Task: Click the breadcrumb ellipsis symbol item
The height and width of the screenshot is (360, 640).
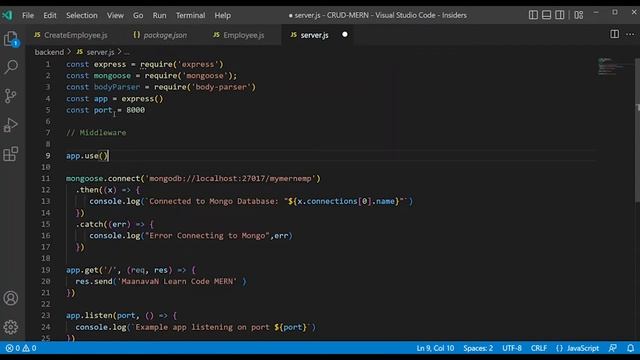Action: [127, 52]
